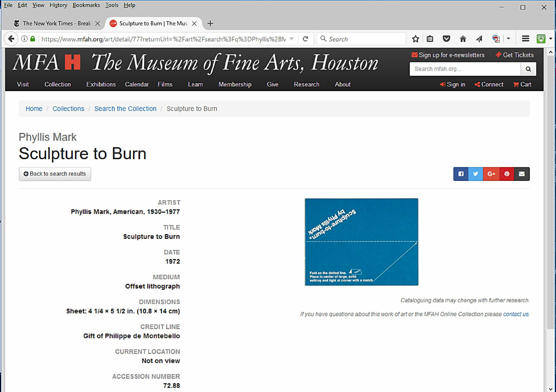Click the paper plane send icon
The image size is (556, 392).
coord(479,39)
